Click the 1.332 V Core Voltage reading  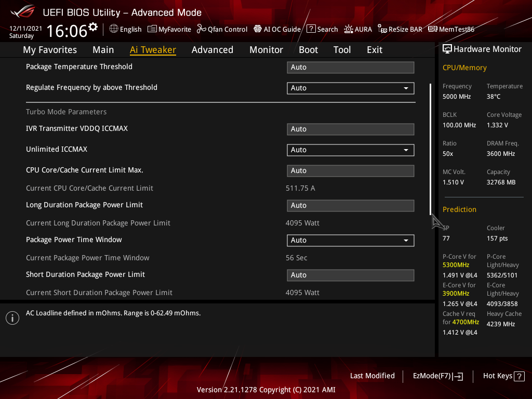pos(497,125)
